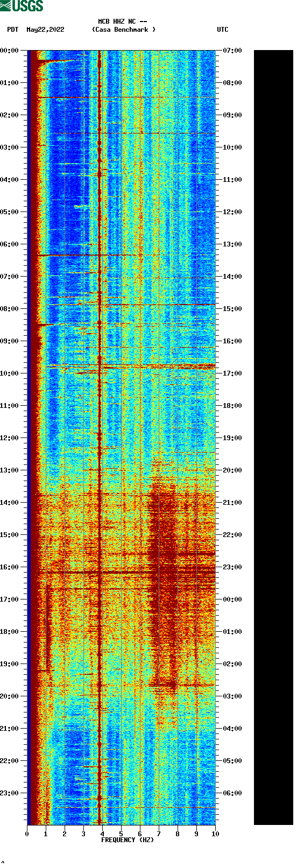
Task: Click the 'FREQUENCY (HZ)' axis title
Action: coord(128,839)
